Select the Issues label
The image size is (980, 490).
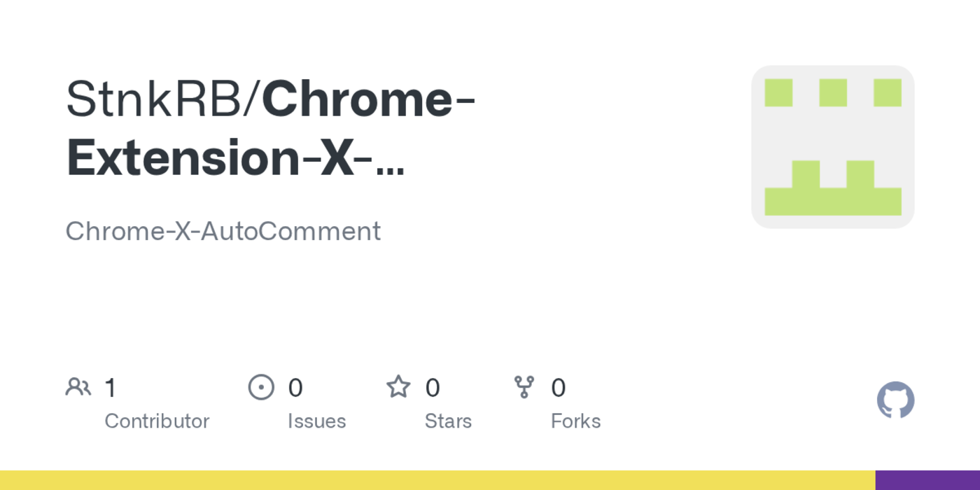point(316,421)
